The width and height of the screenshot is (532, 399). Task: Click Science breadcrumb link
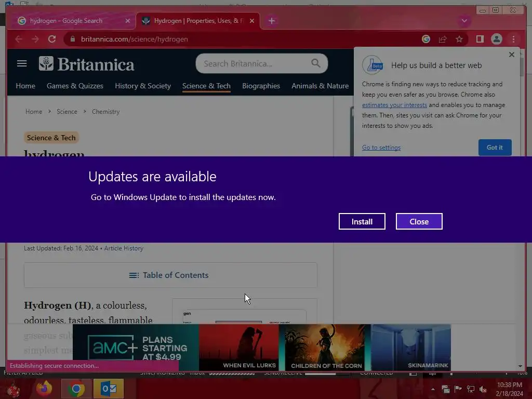(x=67, y=112)
